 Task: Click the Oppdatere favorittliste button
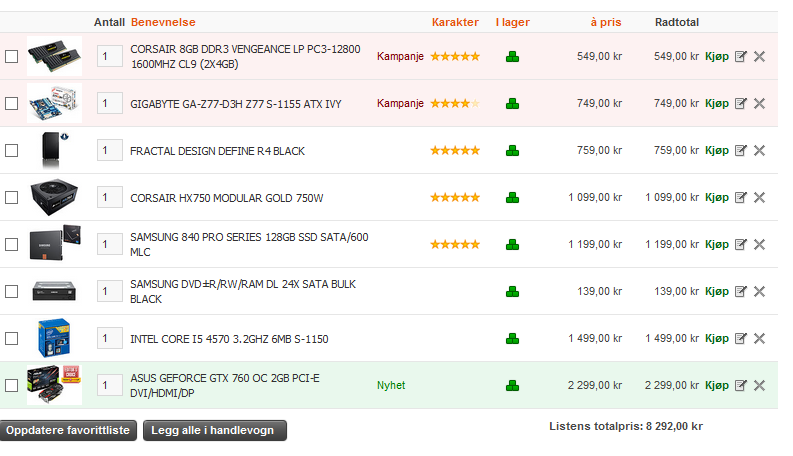pos(68,430)
